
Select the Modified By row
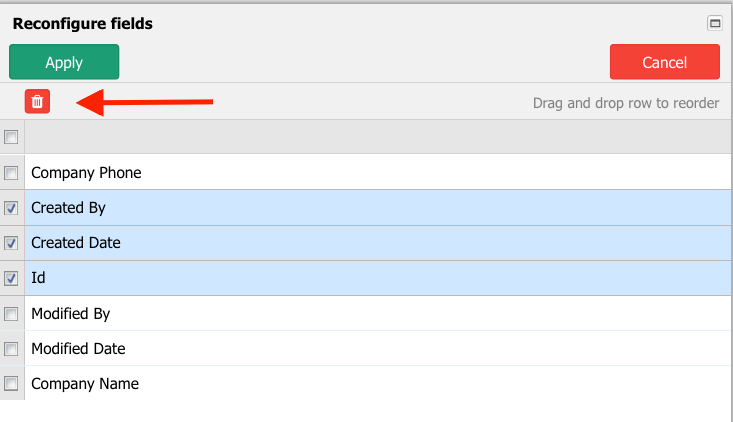[378, 314]
